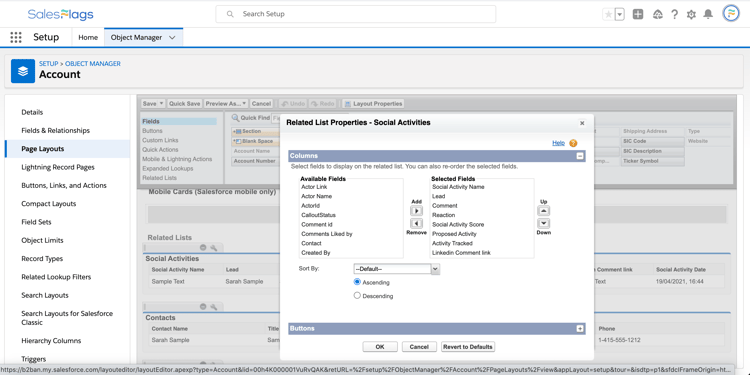
Task: Select Buttons in the layout palette
Action: click(x=153, y=131)
